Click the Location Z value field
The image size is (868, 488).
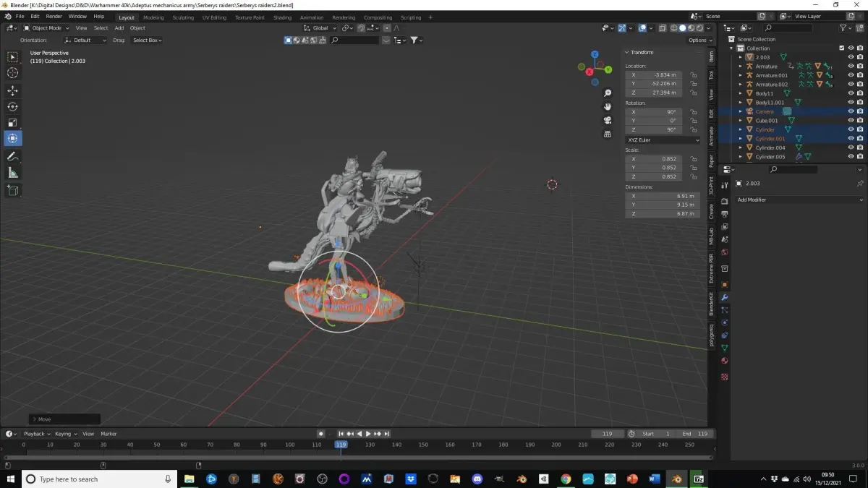(655, 93)
